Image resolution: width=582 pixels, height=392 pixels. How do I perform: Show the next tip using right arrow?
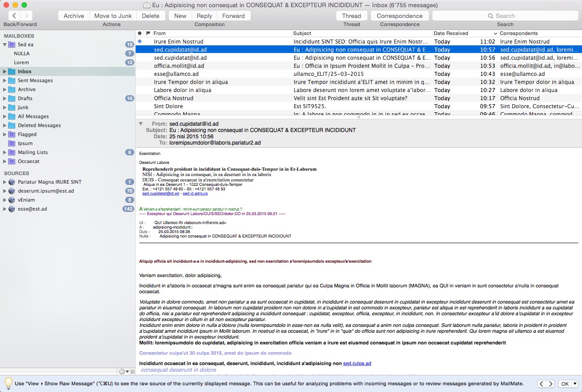(551, 384)
